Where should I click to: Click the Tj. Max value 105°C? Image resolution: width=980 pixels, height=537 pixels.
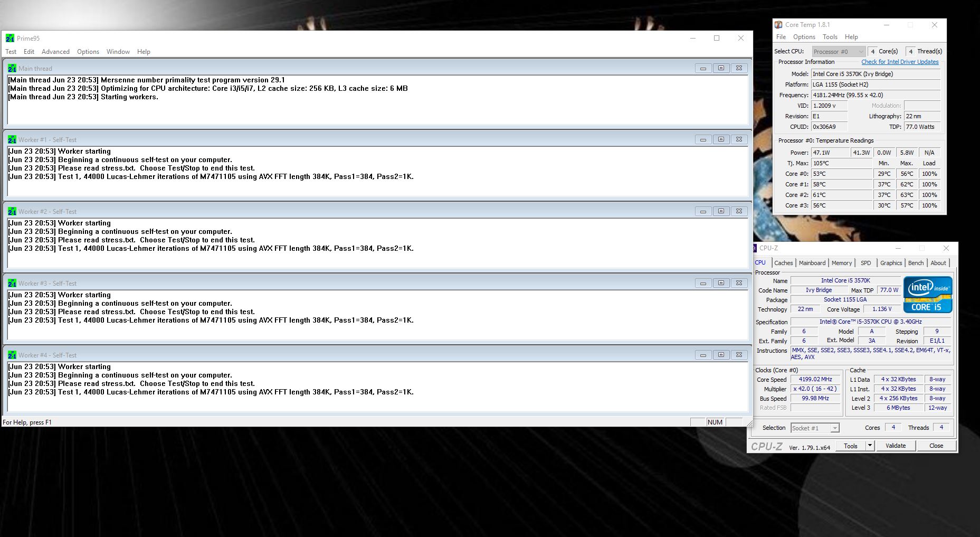pos(842,163)
